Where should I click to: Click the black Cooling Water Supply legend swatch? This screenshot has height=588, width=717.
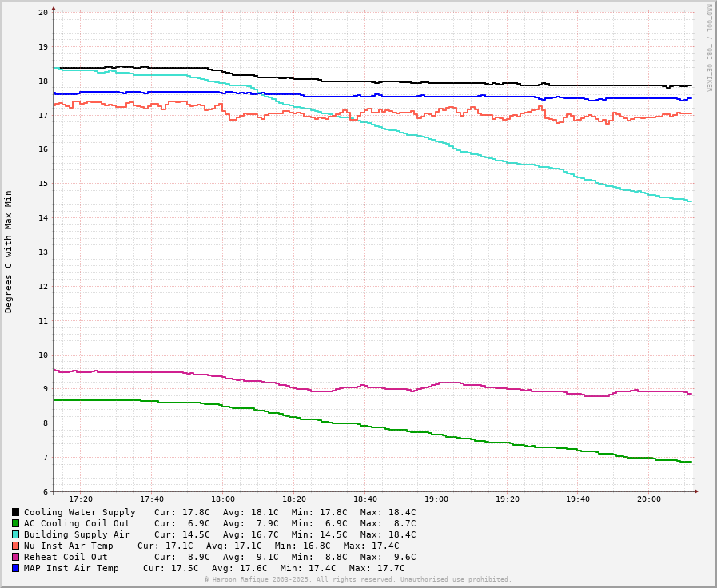[x=15, y=512]
